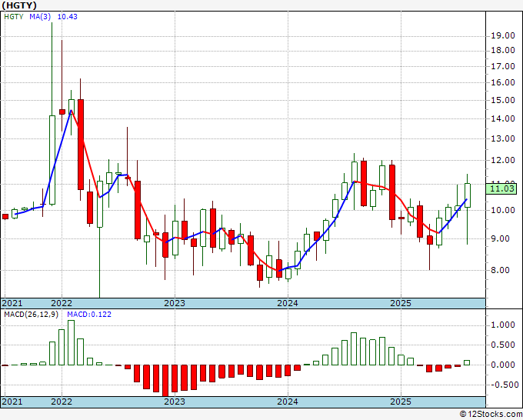Click the 0.500 MACD axis label
Image resolution: width=523 pixels, height=420 pixels.
click(x=503, y=345)
